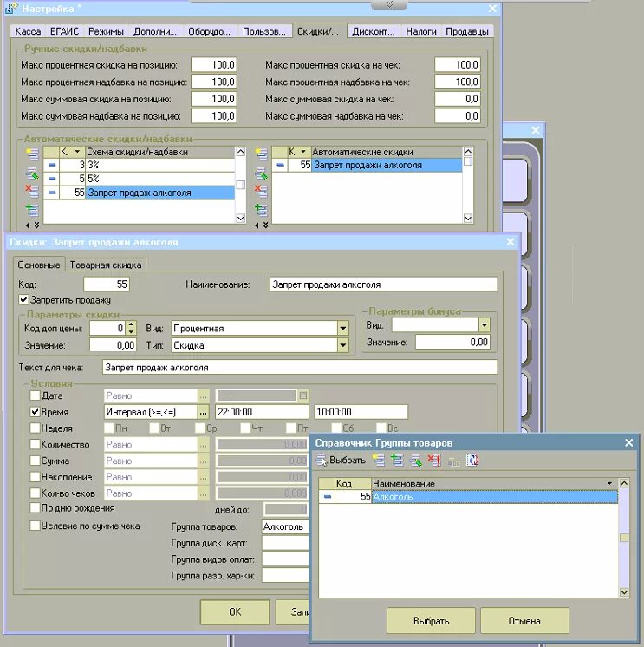Image resolution: width=644 pixels, height=647 pixels.
Task: Click double-chevron expand icon under scheme list
Action: pos(36,225)
